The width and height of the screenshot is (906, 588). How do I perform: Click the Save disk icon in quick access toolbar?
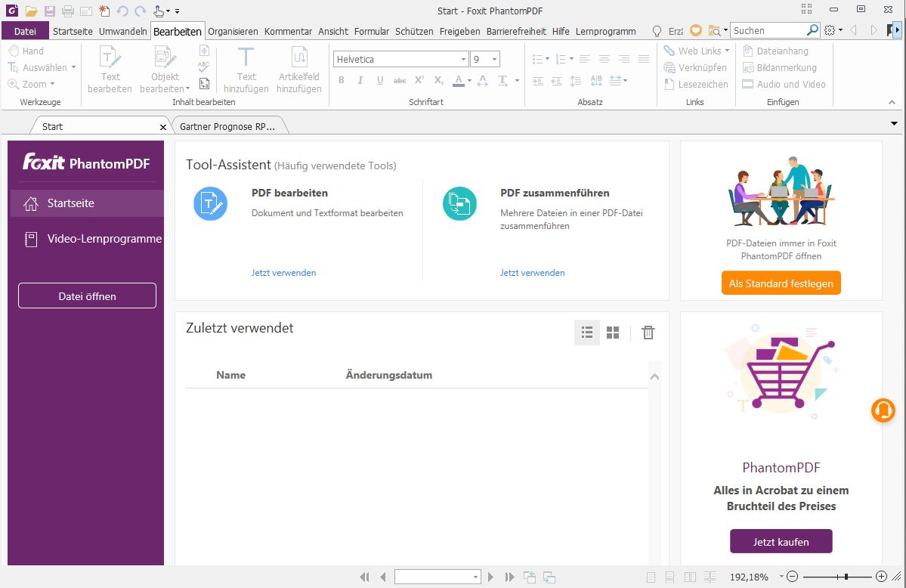pyautogui.click(x=50, y=11)
